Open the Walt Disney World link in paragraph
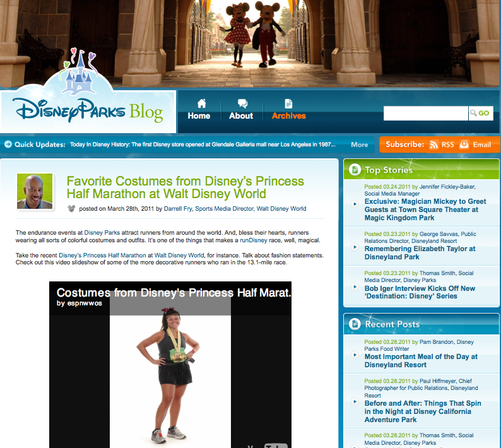The height and width of the screenshot is (448, 501). click(x=179, y=256)
